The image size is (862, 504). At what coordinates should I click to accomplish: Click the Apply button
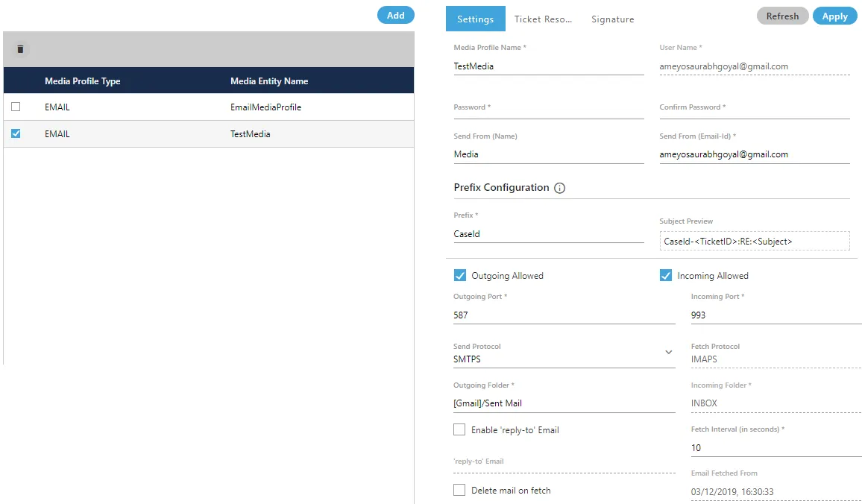click(834, 16)
